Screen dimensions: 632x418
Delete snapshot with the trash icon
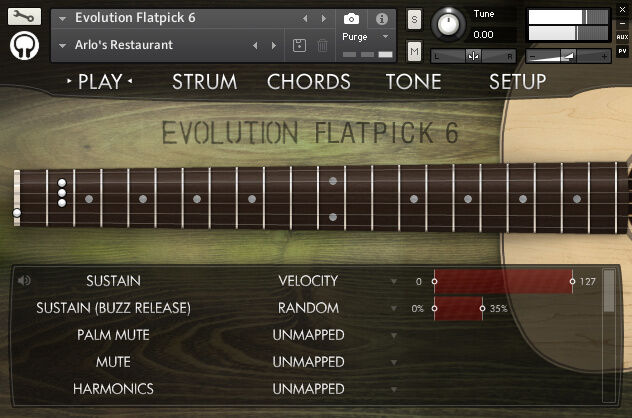pos(322,46)
